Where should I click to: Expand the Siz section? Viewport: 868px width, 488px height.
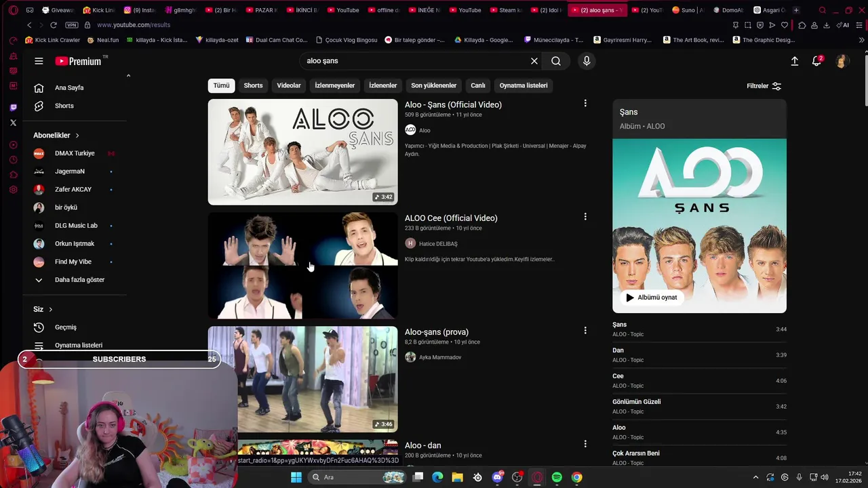click(x=43, y=309)
